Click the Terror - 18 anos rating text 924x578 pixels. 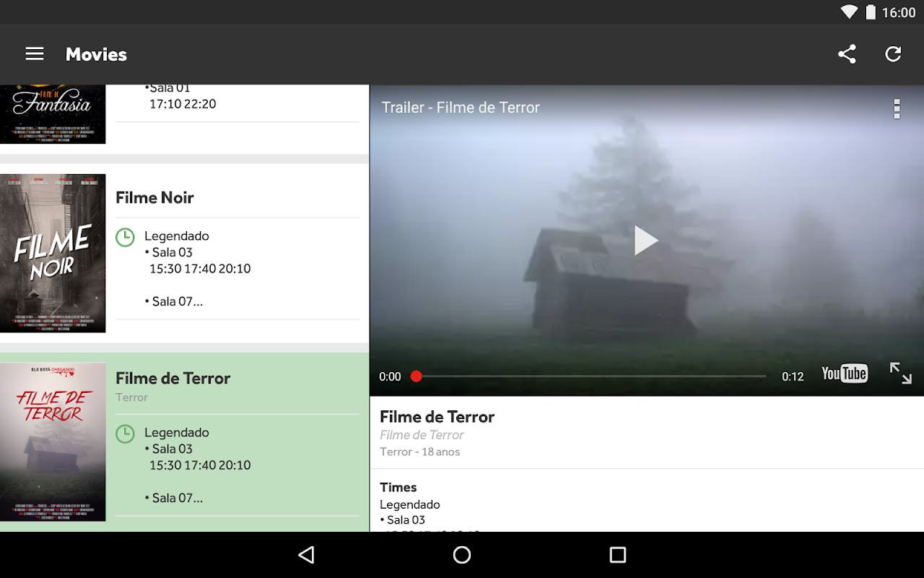coord(419,452)
